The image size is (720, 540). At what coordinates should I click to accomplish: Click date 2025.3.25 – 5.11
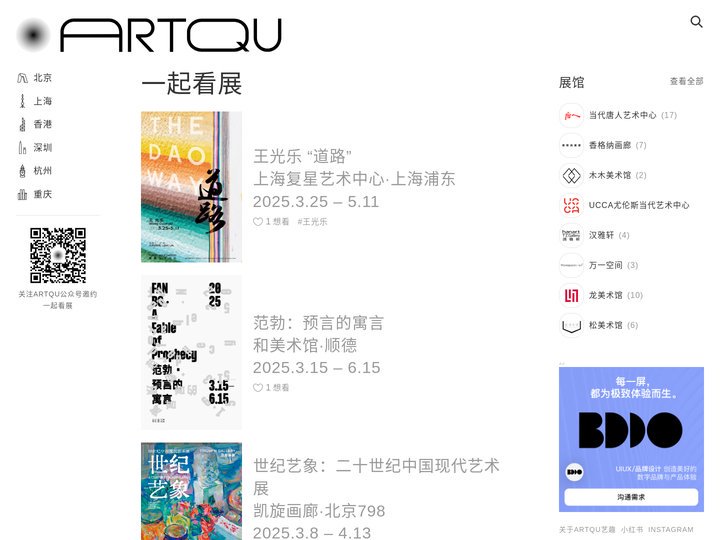[316, 202]
